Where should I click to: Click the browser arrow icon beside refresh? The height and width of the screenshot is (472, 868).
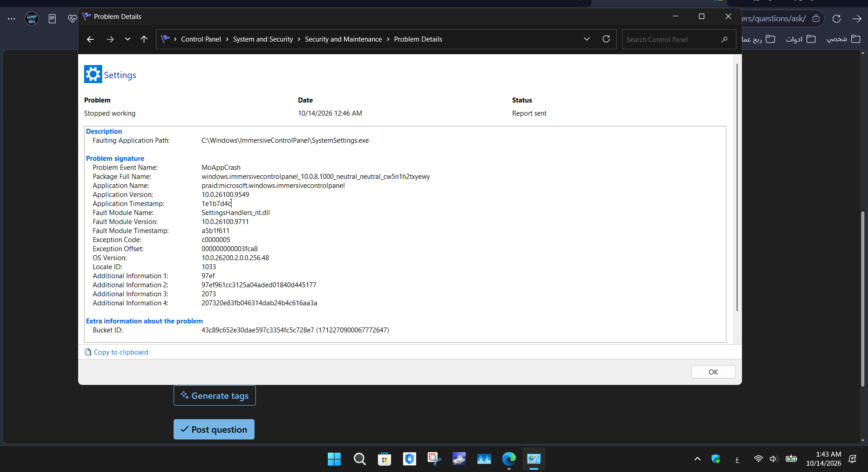tap(857, 19)
